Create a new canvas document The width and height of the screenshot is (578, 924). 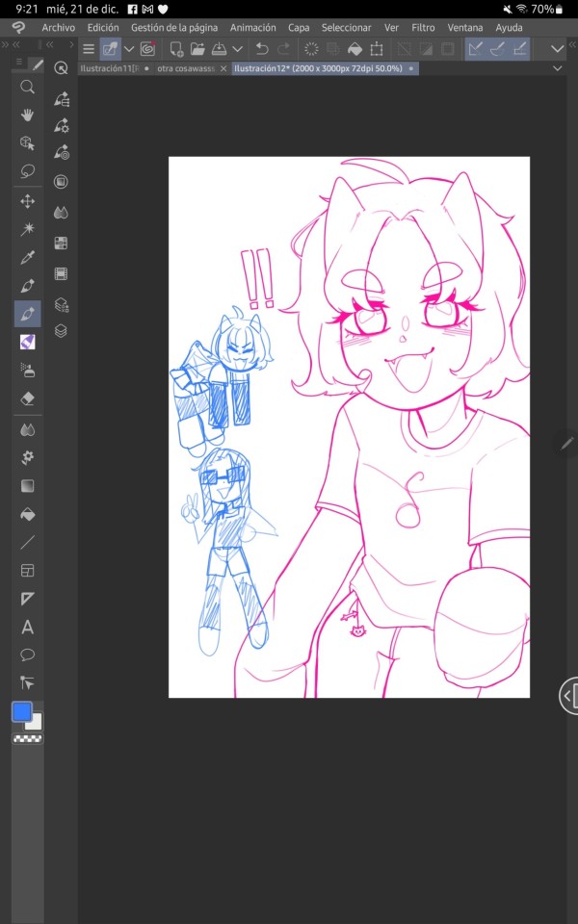coord(175,49)
